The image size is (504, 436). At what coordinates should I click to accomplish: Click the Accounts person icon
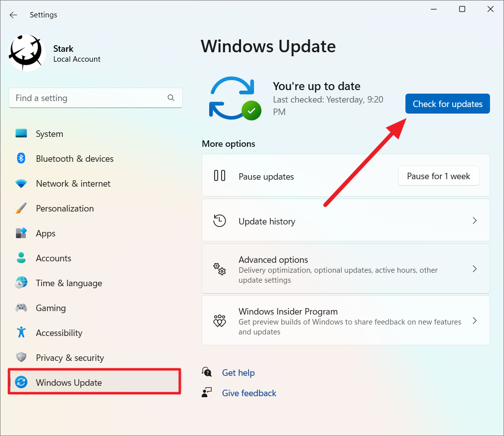point(21,258)
